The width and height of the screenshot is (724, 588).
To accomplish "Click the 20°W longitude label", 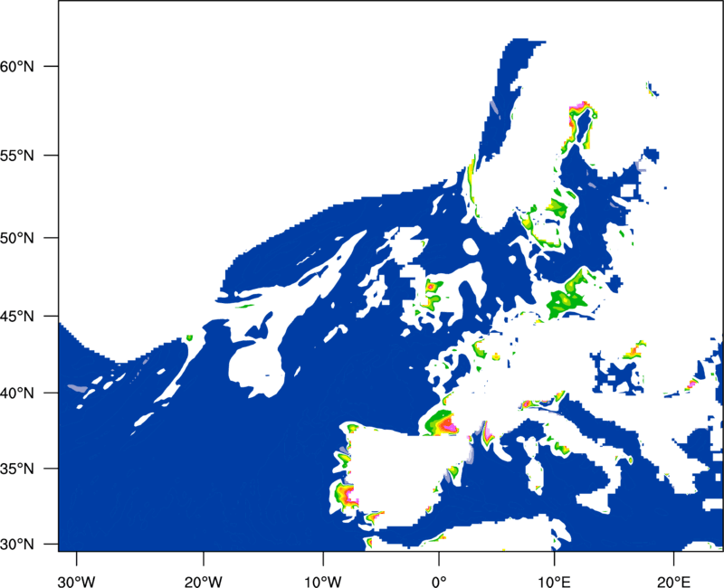I will [204, 582].
